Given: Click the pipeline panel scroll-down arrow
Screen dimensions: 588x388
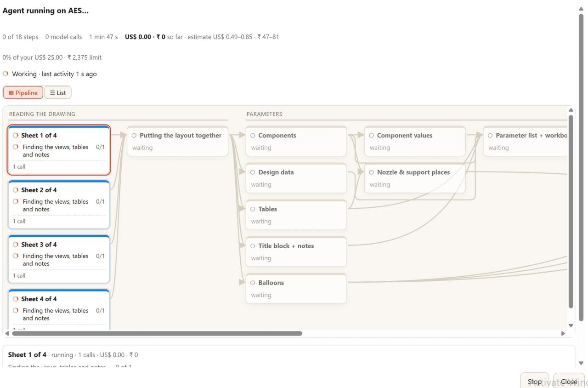Looking at the screenshot, I should point(571,325).
